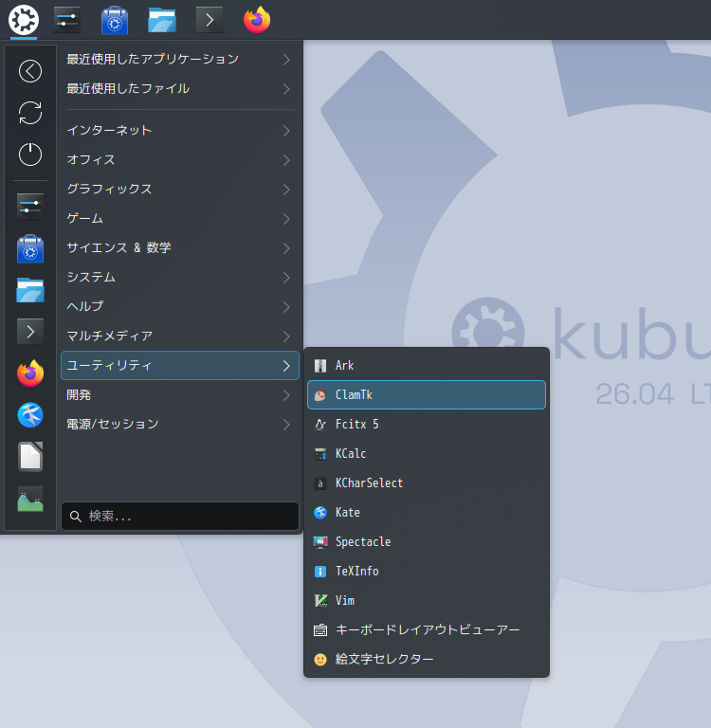Click the KCharSelect icon in the submenu

click(320, 483)
